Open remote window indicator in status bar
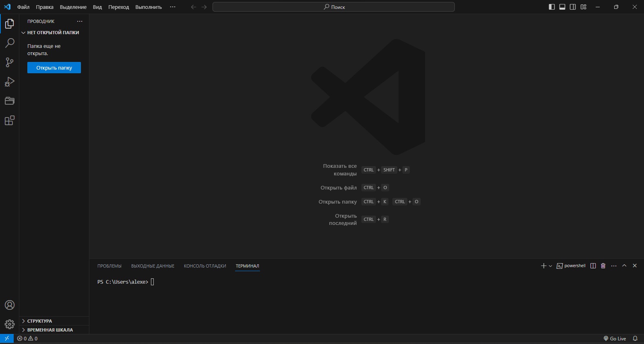Screen dimensions: 644x344 click(x=7, y=339)
